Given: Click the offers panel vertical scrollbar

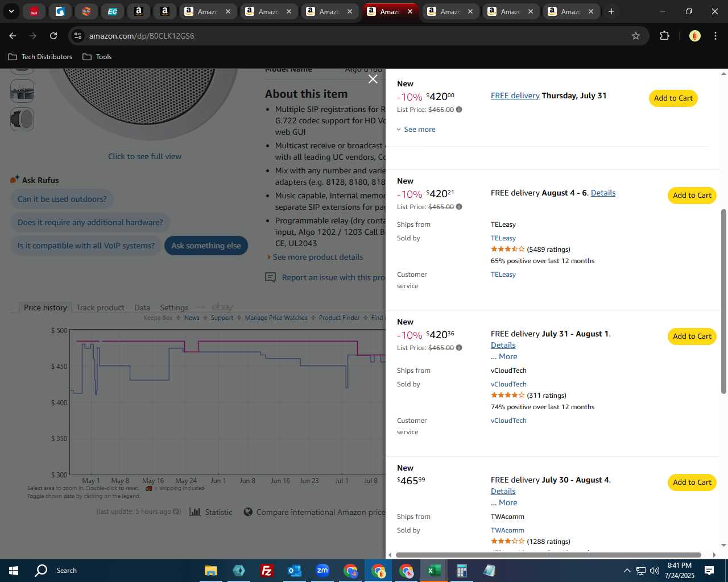Looking at the screenshot, I should tap(723, 301).
